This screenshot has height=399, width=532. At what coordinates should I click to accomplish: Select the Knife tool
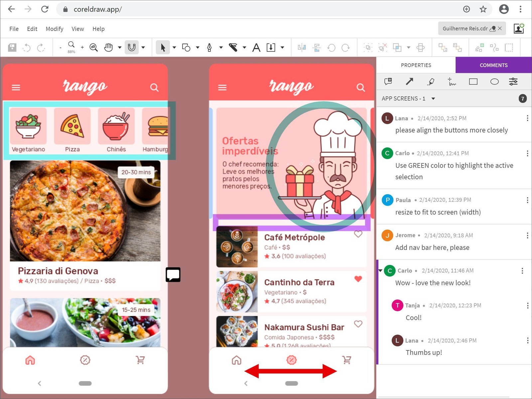tap(233, 48)
